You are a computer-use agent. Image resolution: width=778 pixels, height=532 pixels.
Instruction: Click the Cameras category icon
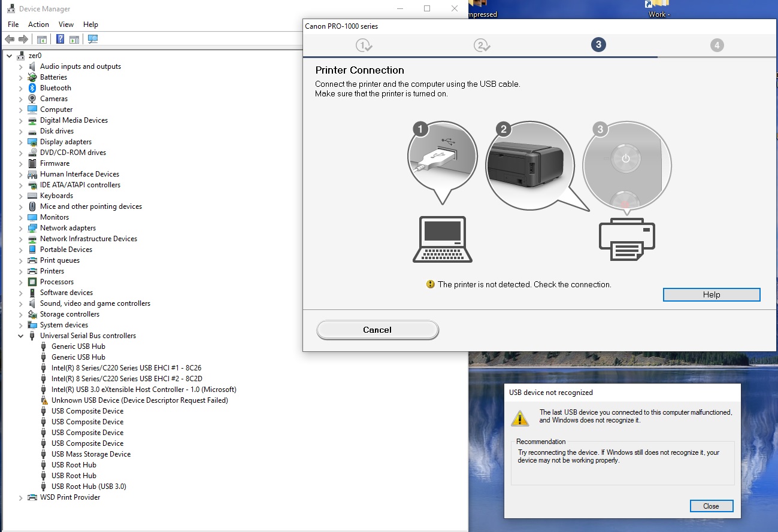click(x=32, y=99)
